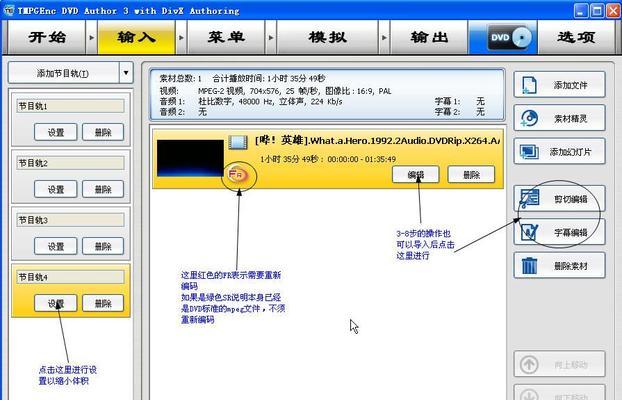Delete 节目轨1 with its 删除 button
622x400 pixels.
click(x=103, y=132)
